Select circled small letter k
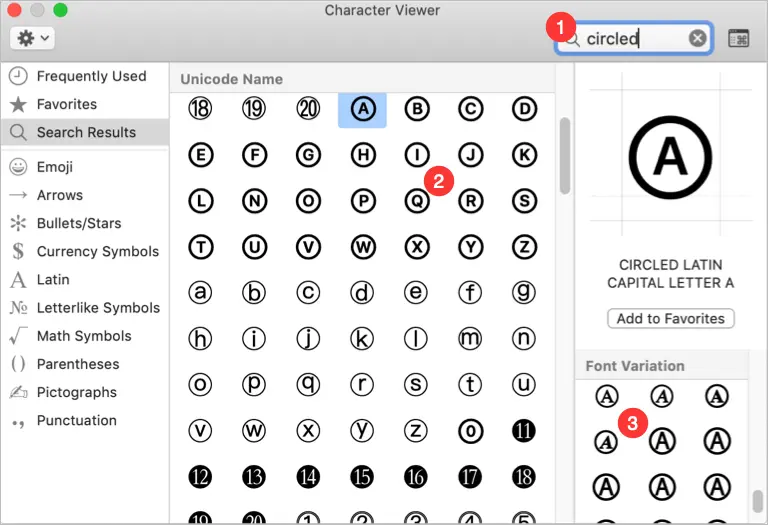Viewport: 768px width, 525px height. [x=362, y=338]
